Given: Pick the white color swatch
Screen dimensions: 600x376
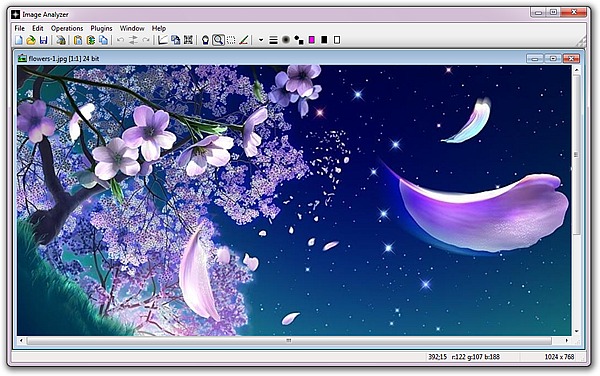Looking at the screenshot, I should coord(337,40).
